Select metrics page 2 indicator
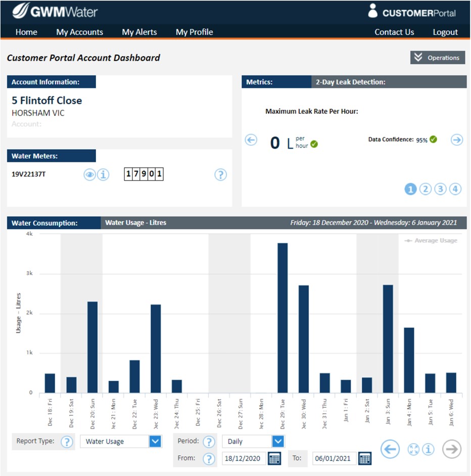This screenshot has height=476, width=471. [426, 189]
